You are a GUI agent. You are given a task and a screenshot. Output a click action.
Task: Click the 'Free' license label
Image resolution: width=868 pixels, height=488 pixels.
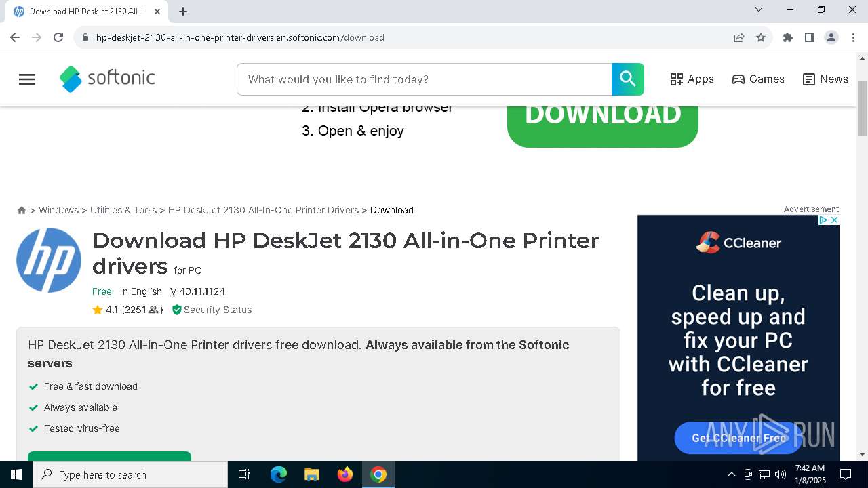(102, 291)
